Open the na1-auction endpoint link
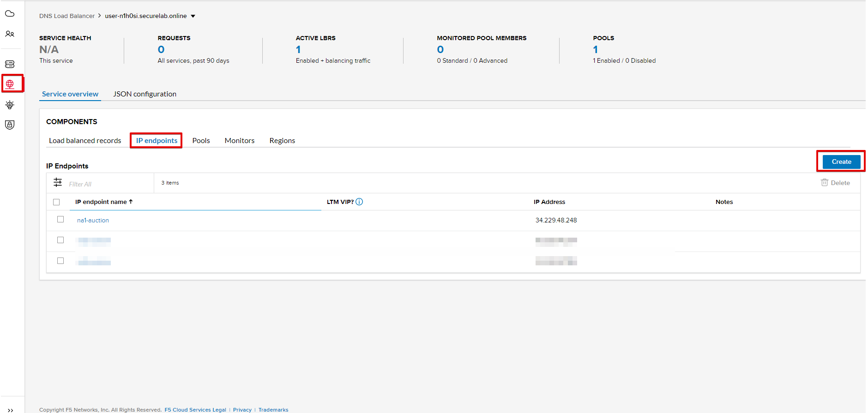Screen dimensions: 868x413 click(93, 221)
